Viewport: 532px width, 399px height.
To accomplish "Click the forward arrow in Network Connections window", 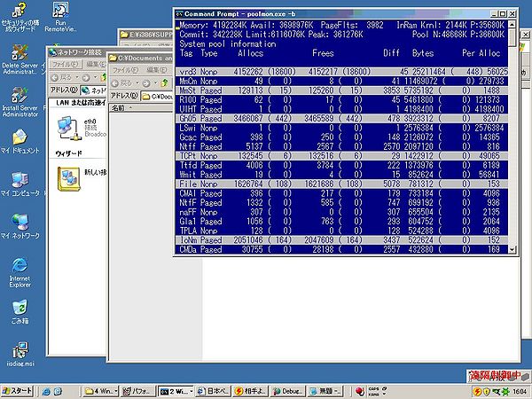I will point(85,78).
